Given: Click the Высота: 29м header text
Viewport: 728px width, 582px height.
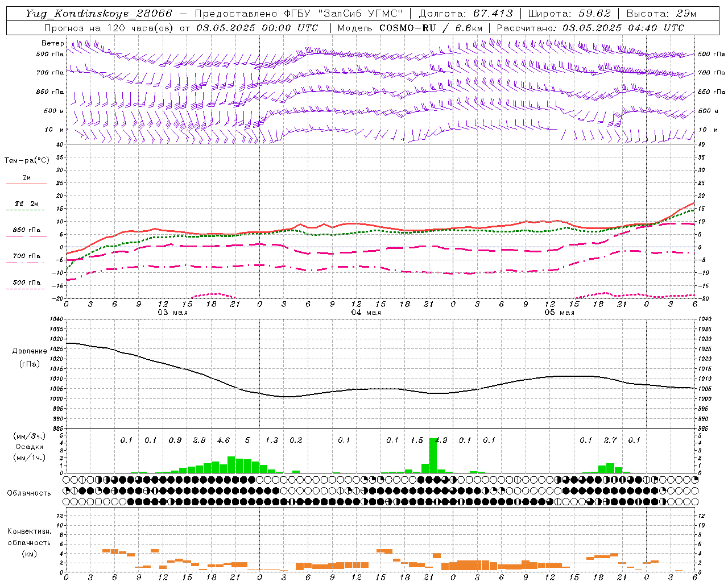Looking at the screenshot, I should click(661, 14).
